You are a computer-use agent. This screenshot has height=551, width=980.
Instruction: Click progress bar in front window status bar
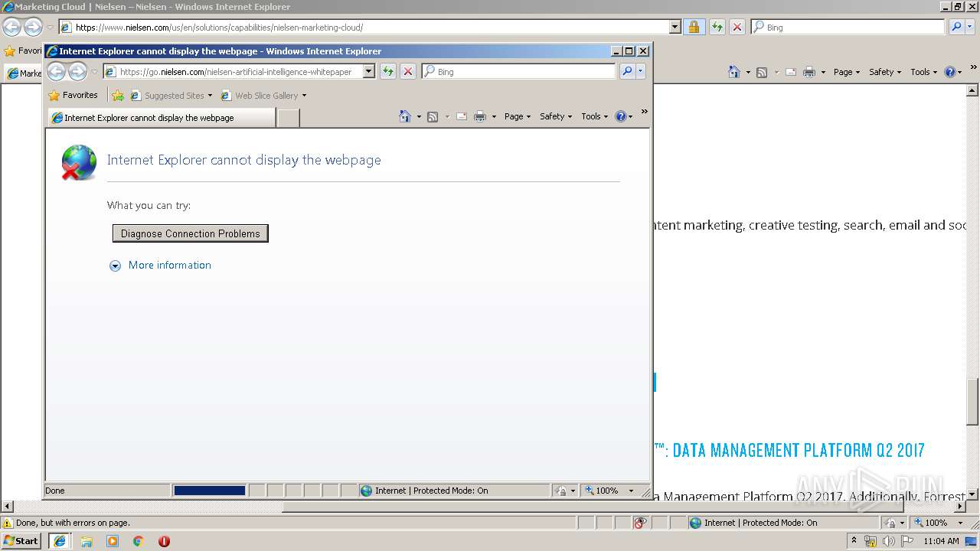[210, 491]
